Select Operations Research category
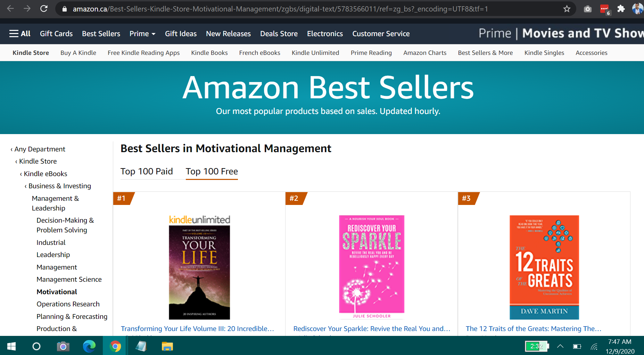 point(68,304)
